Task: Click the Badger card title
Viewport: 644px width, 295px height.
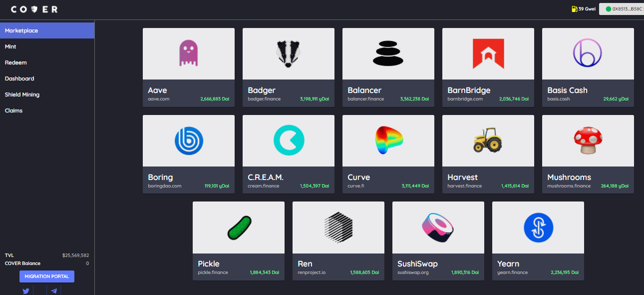Action: (x=262, y=90)
